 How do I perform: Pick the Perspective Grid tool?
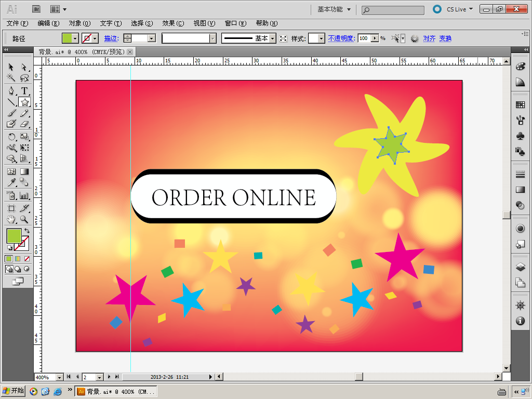24,158
